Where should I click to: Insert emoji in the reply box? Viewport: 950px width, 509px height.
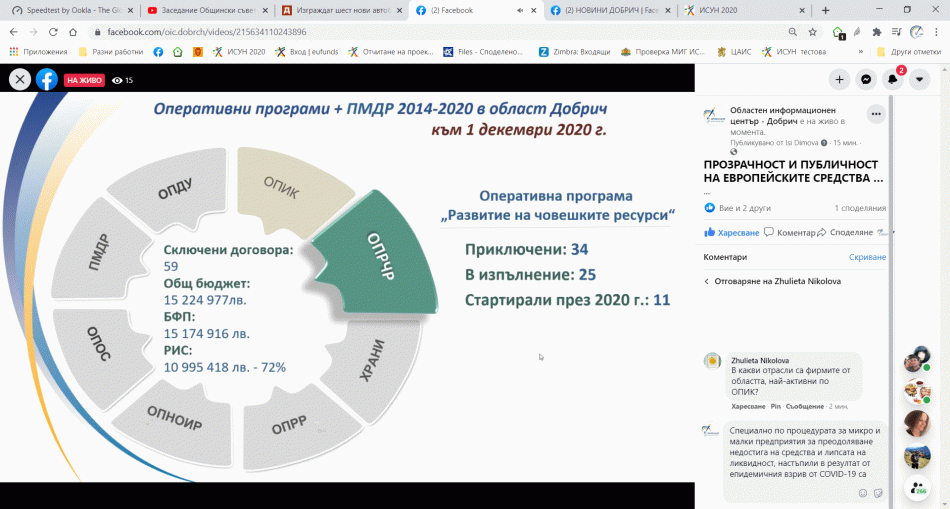pyautogui.click(x=863, y=492)
